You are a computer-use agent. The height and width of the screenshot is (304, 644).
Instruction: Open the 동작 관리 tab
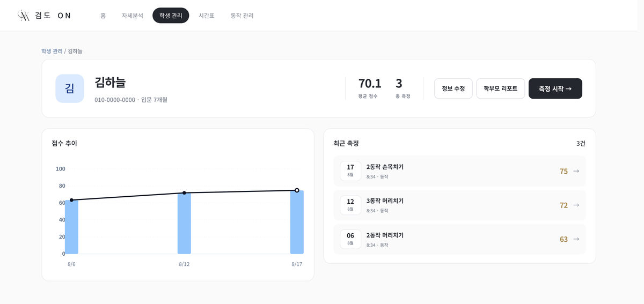coord(242,16)
